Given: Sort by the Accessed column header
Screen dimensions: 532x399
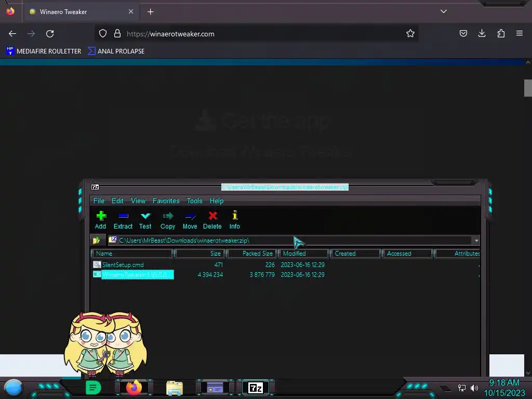Looking at the screenshot, I should (407, 254).
